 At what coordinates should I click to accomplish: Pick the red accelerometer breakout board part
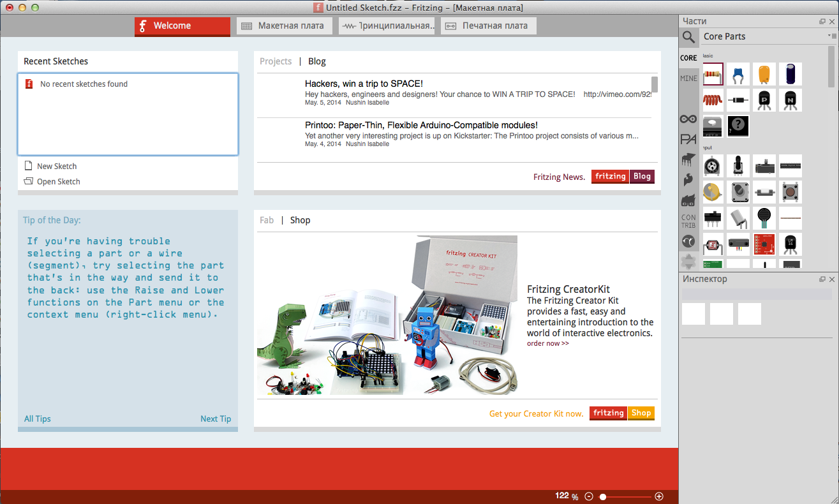(x=764, y=244)
